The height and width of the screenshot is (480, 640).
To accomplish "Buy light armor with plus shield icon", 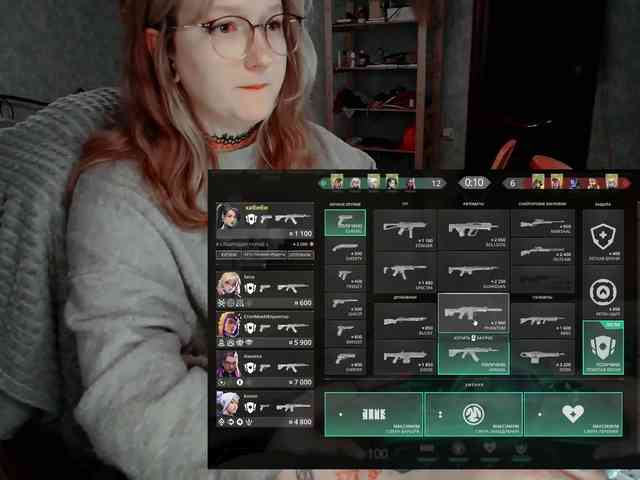I will pos(603,237).
